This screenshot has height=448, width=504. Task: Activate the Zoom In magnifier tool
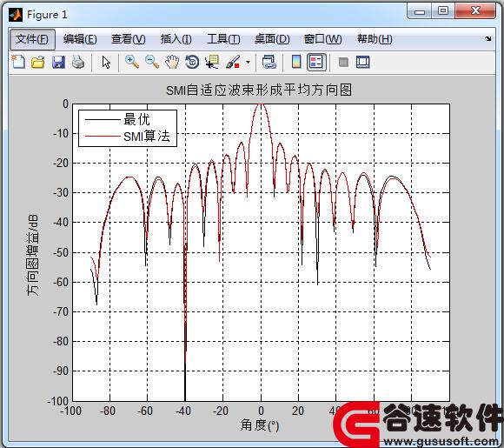[x=132, y=62]
